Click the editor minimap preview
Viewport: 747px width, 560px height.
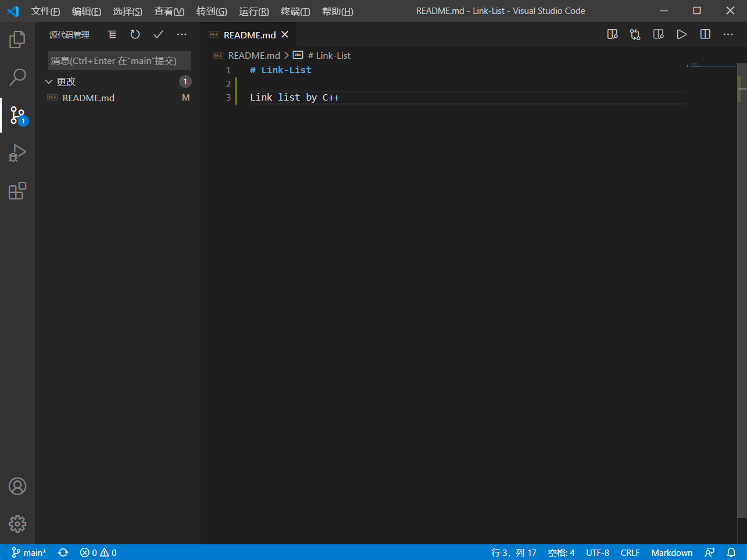pyautogui.click(x=712, y=65)
